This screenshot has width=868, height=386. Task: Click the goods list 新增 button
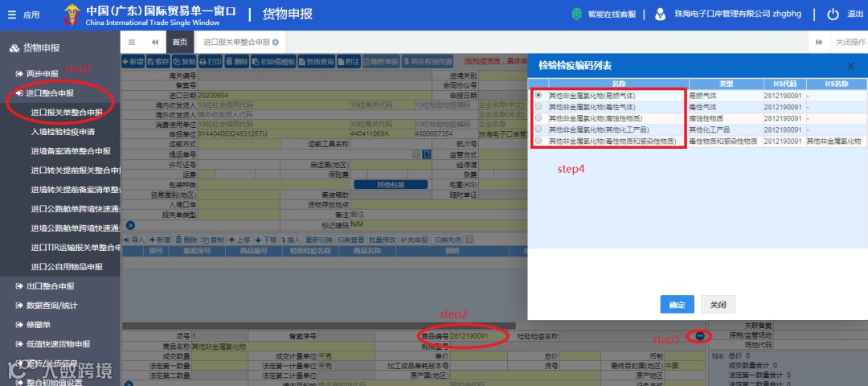tap(160, 240)
